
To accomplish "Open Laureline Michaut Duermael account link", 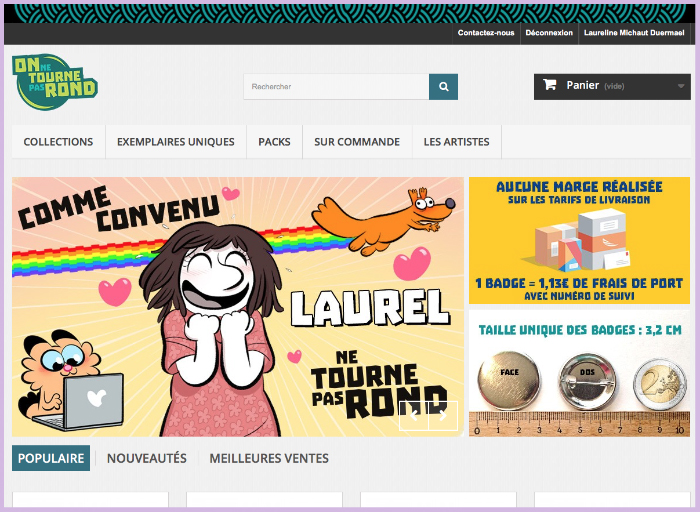I will (x=634, y=33).
